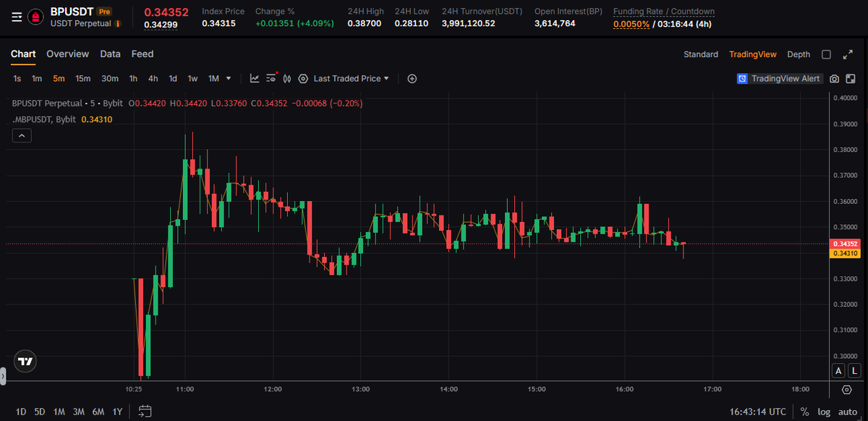
Task: Toggle the square layout checkbox beside Depth
Action: coord(826,54)
